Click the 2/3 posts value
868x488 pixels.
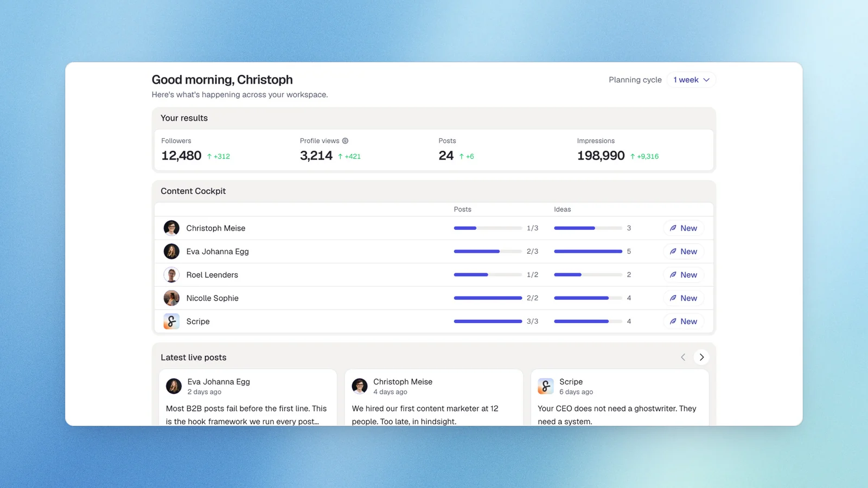533,252
